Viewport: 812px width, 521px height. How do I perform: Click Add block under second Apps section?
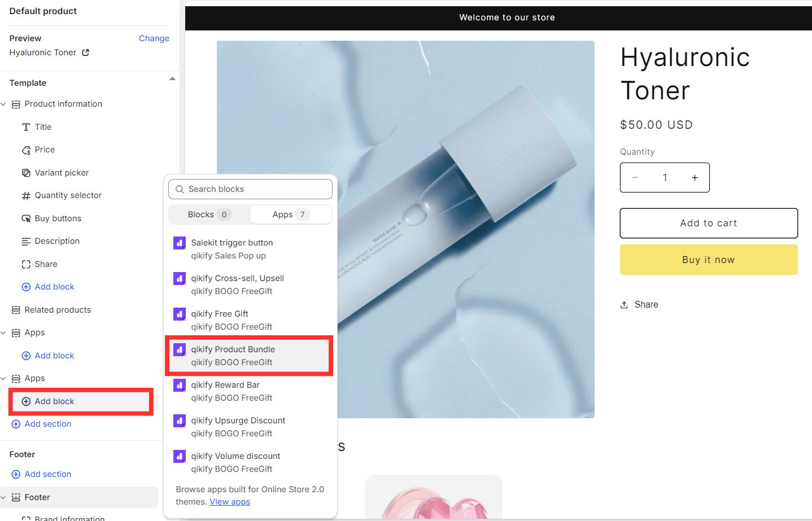coord(48,401)
